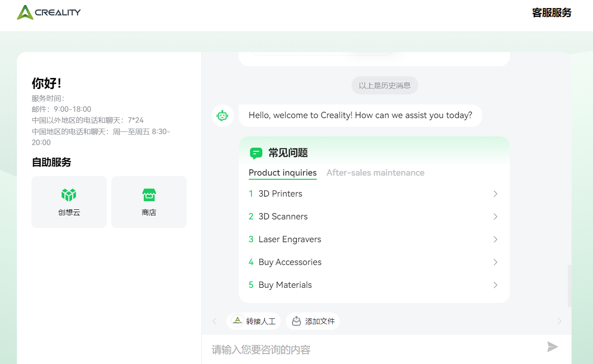
Task: Switch to After-sales maintenance tab
Action: [x=375, y=173]
